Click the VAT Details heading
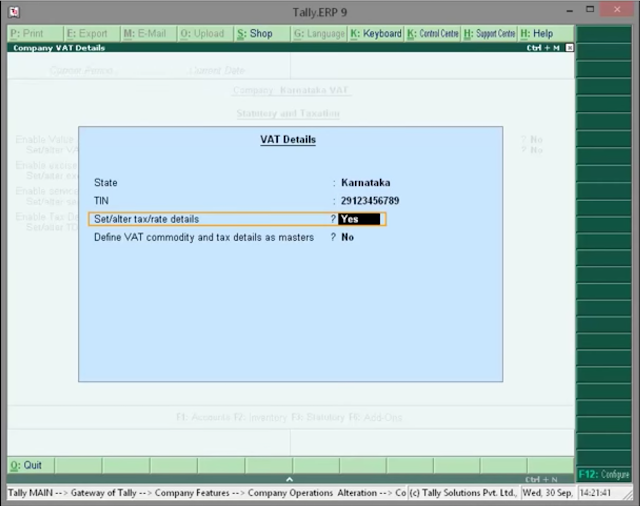The width and height of the screenshot is (640, 506). point(288,140)
